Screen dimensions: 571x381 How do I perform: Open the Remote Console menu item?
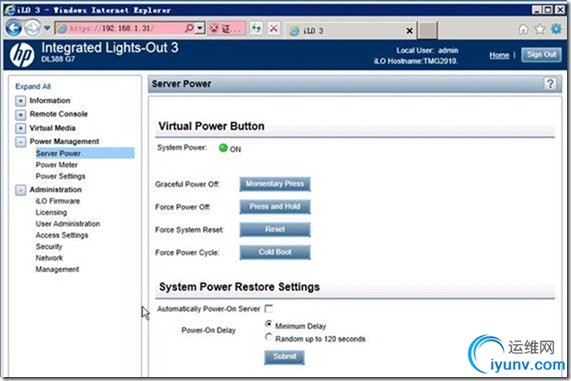59,114
